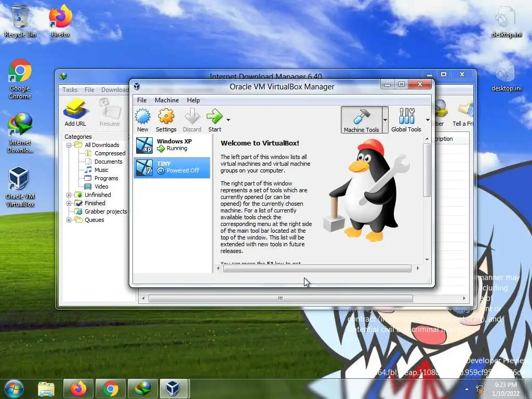Click the vertical scrollbar in VirtualBox welcome pane
532x399 pixels.
click(x=427, y=170)
